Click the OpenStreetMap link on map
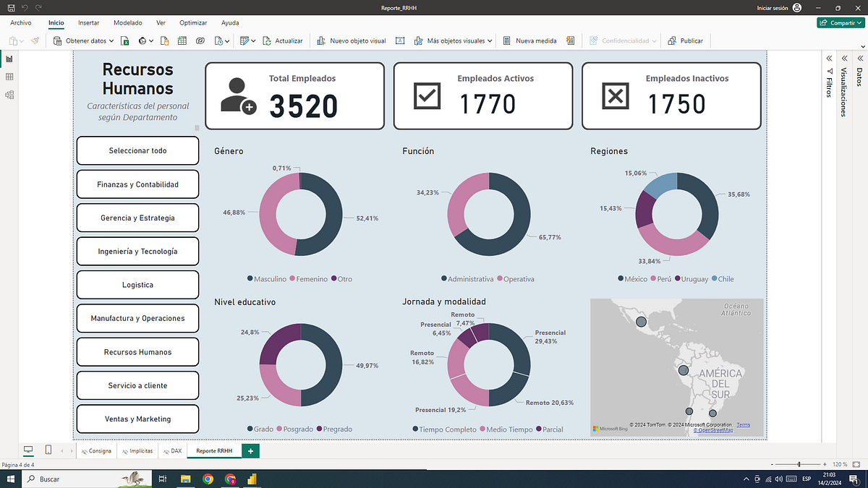This screenshot has height=488, width=868. 713,430
